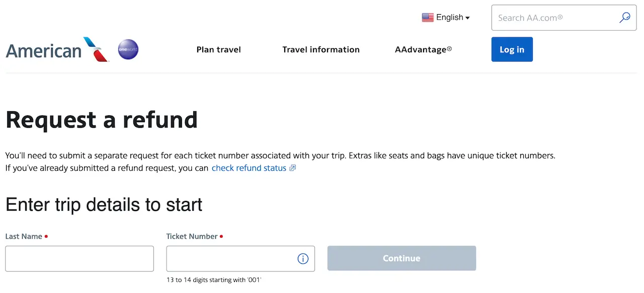Click the oneworld alliance logo
Image resolution: width=644 pixels, height=293 pixels.
(128, 49)
